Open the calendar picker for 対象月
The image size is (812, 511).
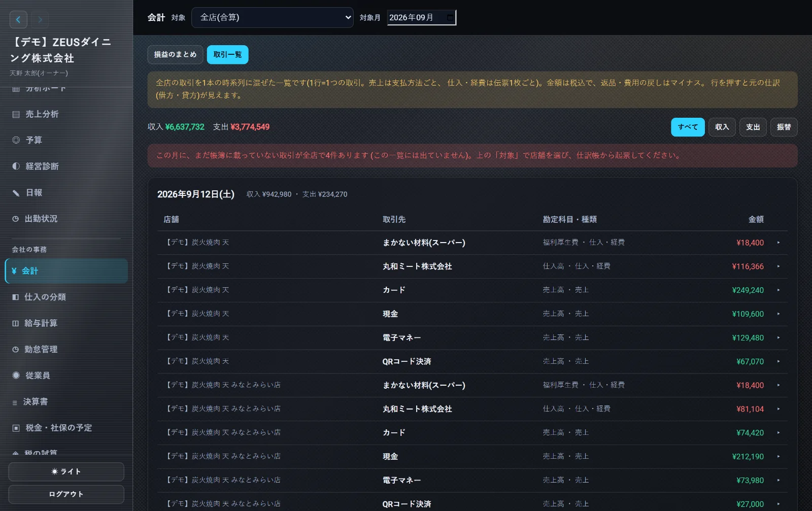click(450, 18)
